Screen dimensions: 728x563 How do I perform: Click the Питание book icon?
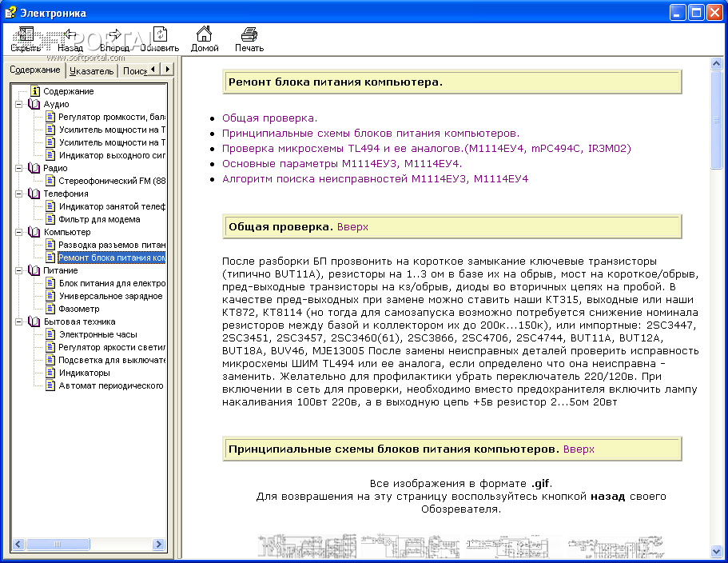pos(34,270)
